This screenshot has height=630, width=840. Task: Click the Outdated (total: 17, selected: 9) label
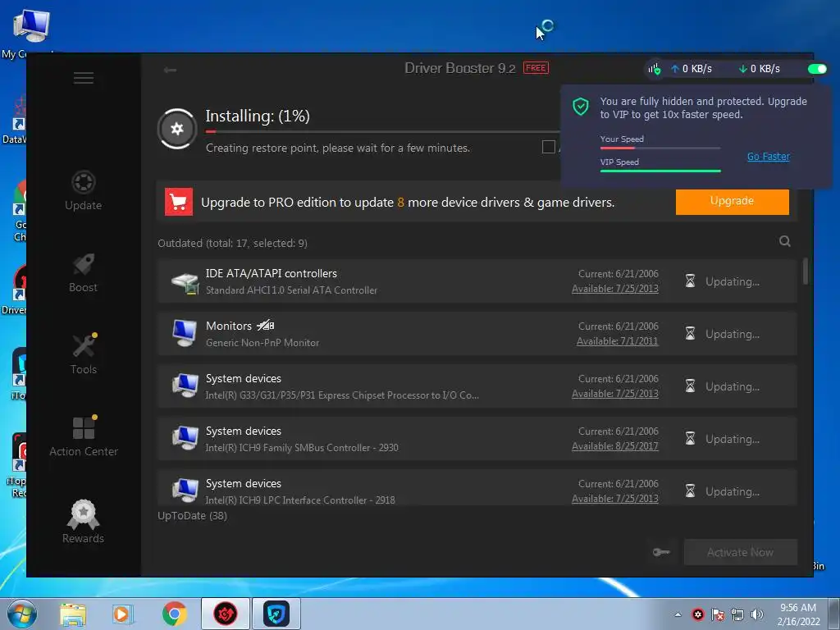(x=232, y=243)
